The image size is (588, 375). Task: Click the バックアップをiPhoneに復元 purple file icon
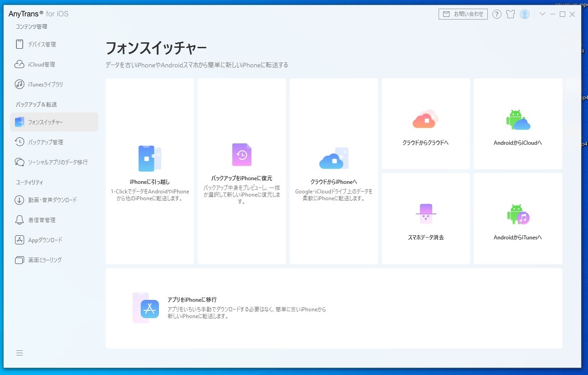(242, 155)
